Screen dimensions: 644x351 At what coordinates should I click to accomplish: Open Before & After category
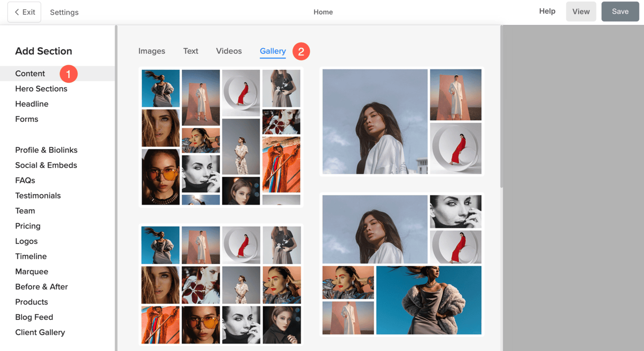pyautogui.click(x=41, y=286)
